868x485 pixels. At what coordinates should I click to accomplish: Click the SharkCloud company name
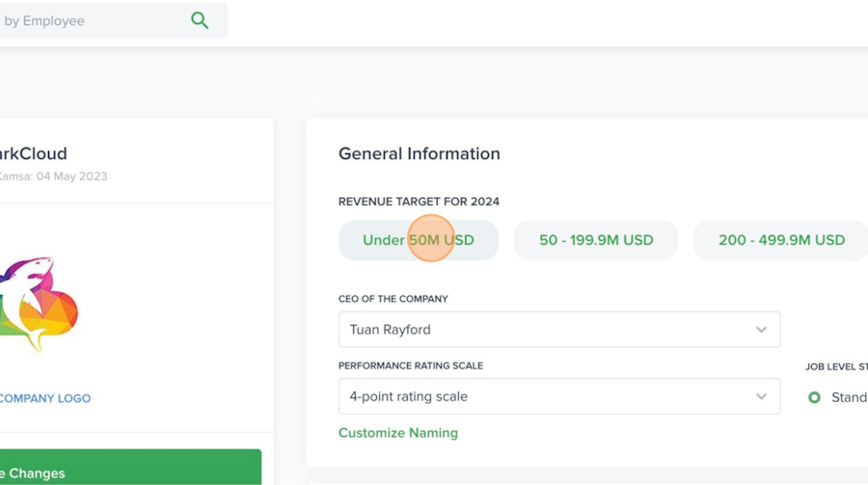click(34, 153)
